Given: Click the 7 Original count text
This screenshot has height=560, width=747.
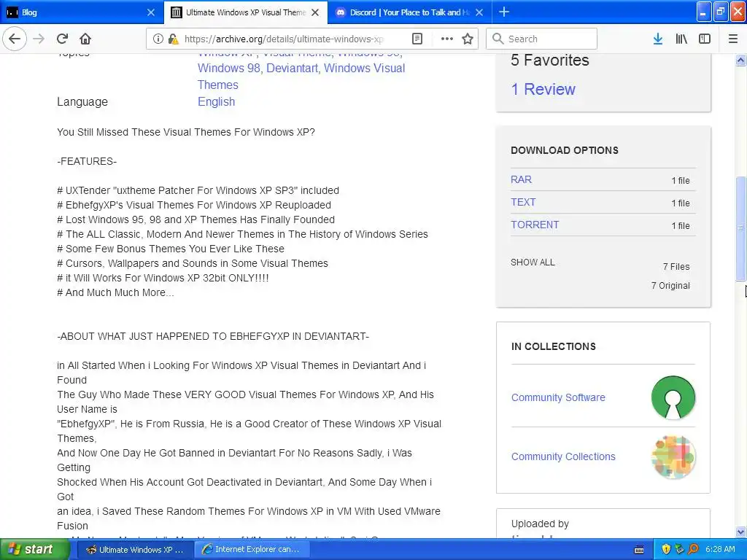Looking at the screenshot, I should coord(670,286).
